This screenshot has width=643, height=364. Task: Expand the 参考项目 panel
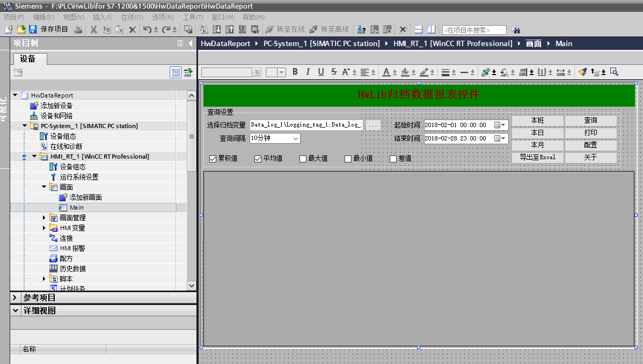point(15,298)
